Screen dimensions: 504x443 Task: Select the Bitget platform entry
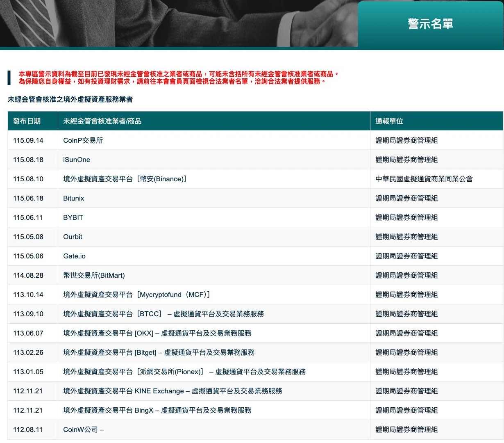[x=159, y=352]
